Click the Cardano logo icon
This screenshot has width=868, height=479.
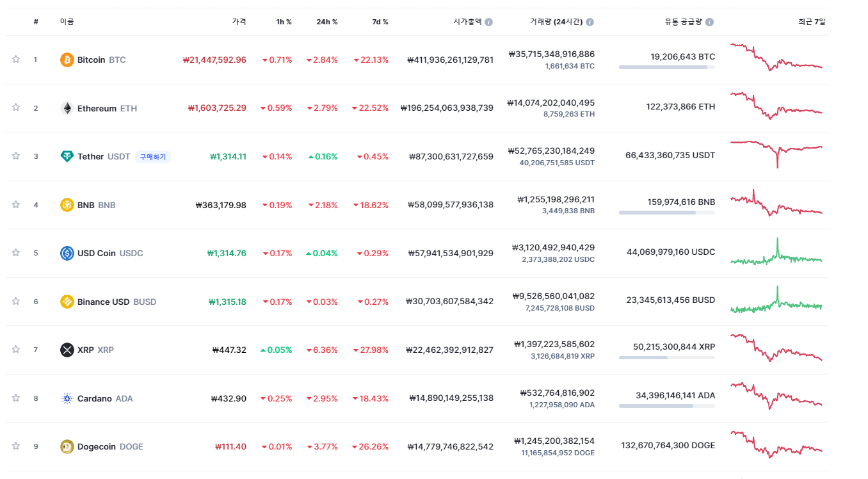[x=67, y=398]
